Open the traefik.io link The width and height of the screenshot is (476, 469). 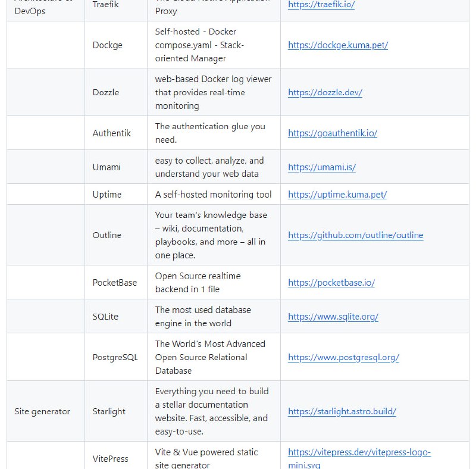coord(321,4)
